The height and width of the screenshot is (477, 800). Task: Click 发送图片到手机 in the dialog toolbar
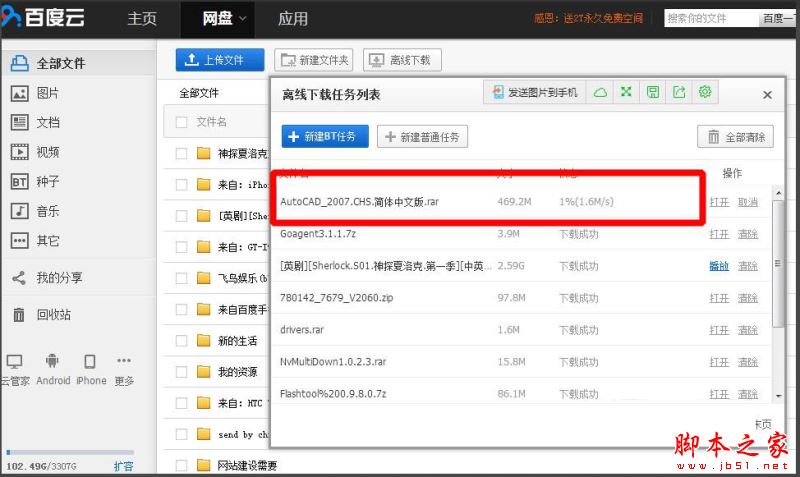point(535,92)
